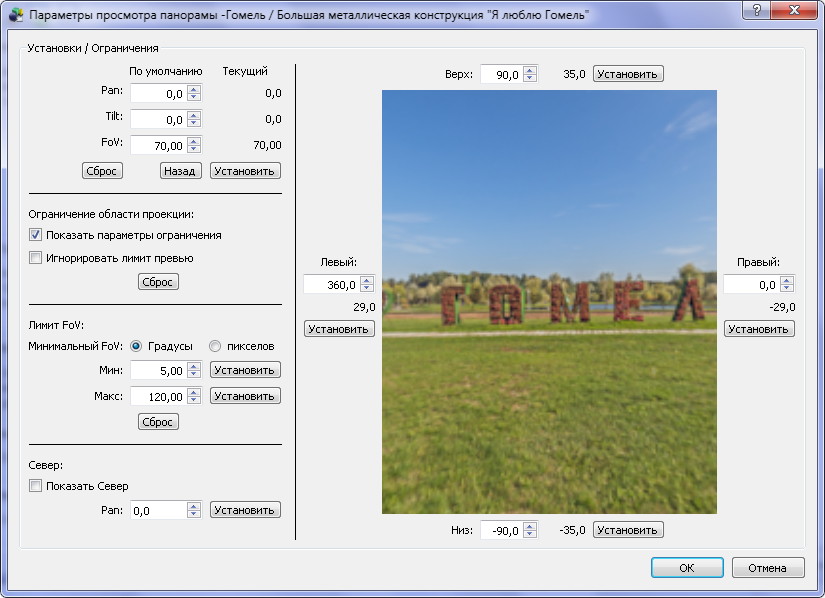Screen dimensions: 825x598
Task: Increase default Tilt with spinner up arrow
Action: [x=194, y=115]
